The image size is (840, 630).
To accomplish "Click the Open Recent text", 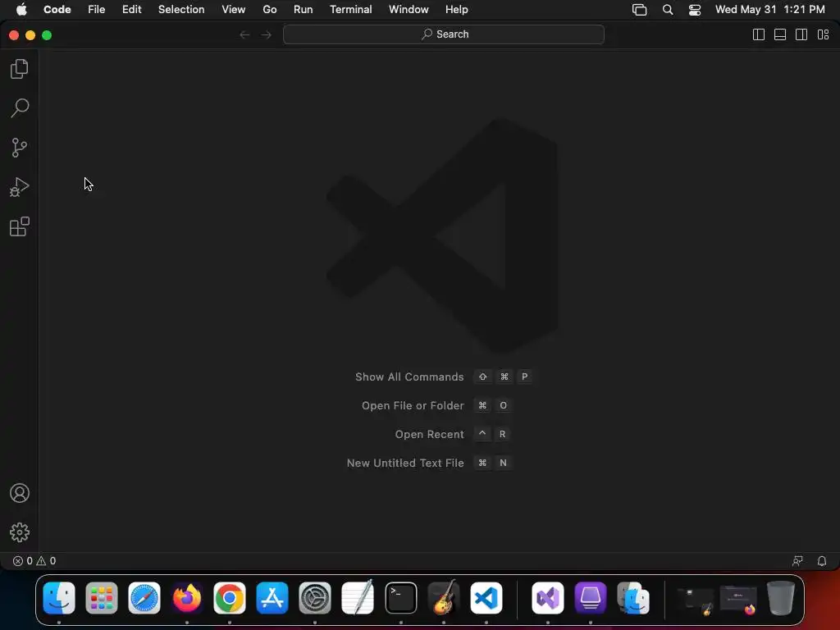I will click(x=429, y=435).
